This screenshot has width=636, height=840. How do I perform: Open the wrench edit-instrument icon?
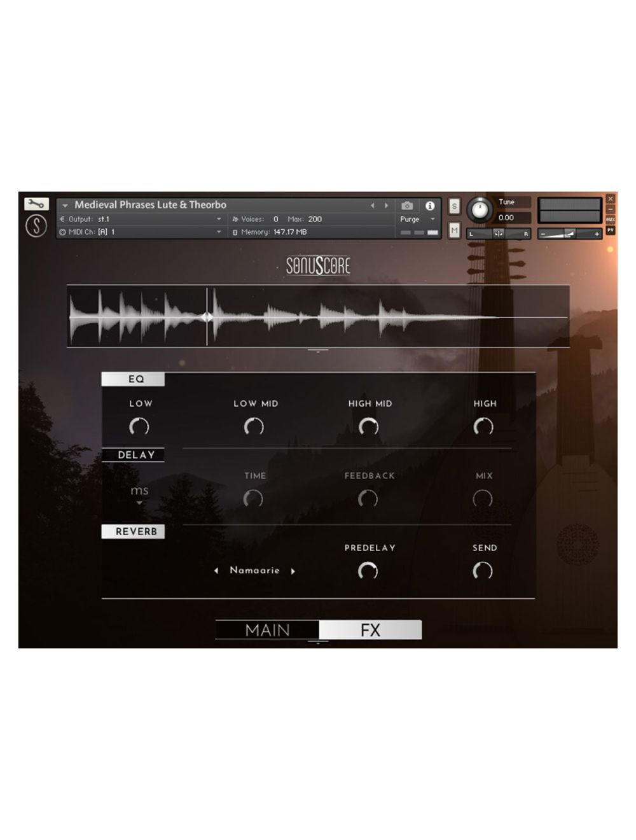(36, 204)
